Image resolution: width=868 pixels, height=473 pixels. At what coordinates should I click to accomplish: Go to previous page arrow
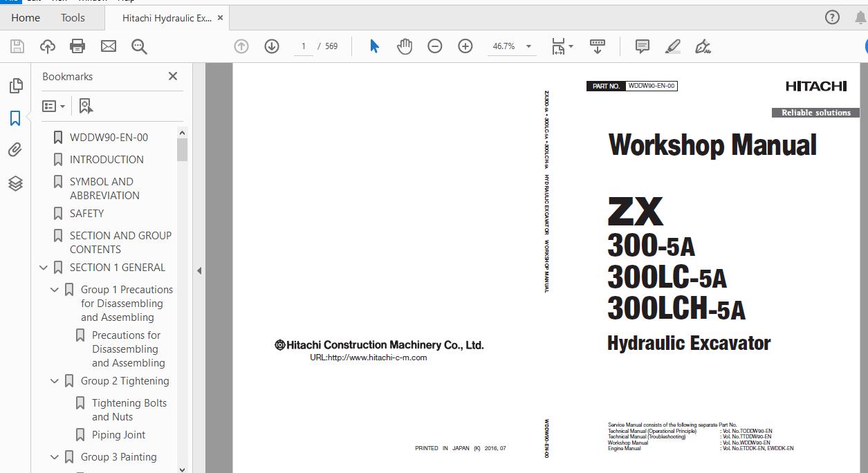click(x=241, y=46)
